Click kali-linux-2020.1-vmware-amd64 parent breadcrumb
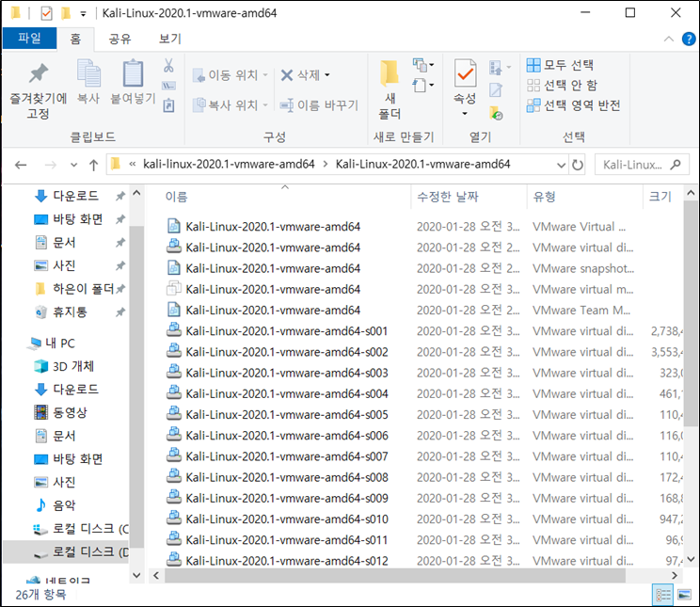The image size is (700, 607). [229, 165]
